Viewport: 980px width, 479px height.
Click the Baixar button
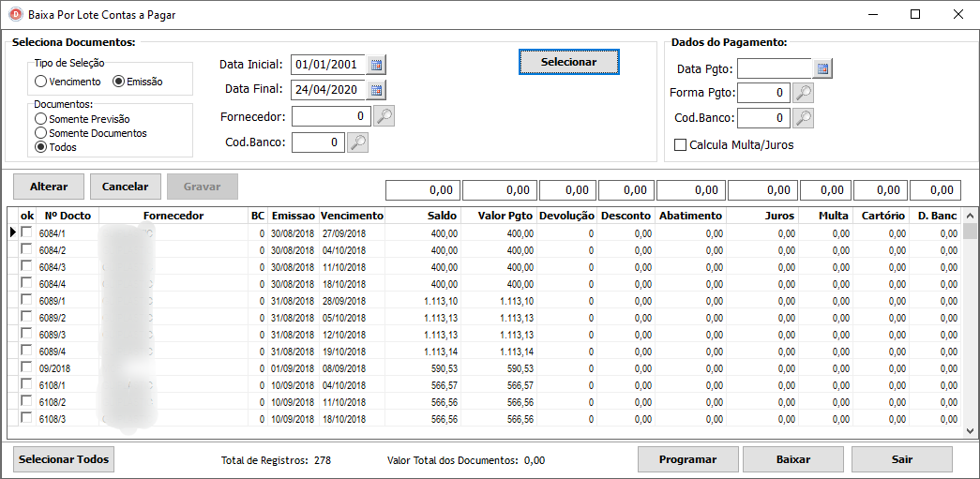[792, 459]
